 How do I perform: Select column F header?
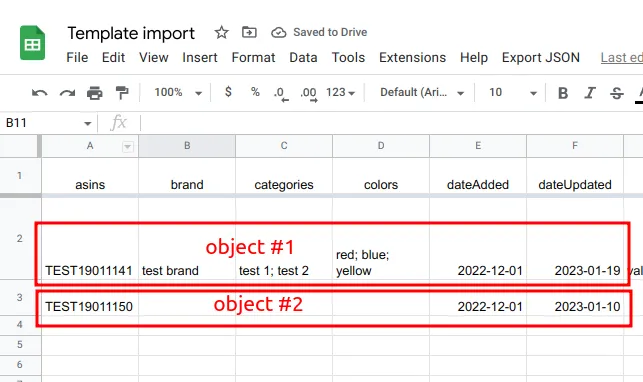(575, 146)
